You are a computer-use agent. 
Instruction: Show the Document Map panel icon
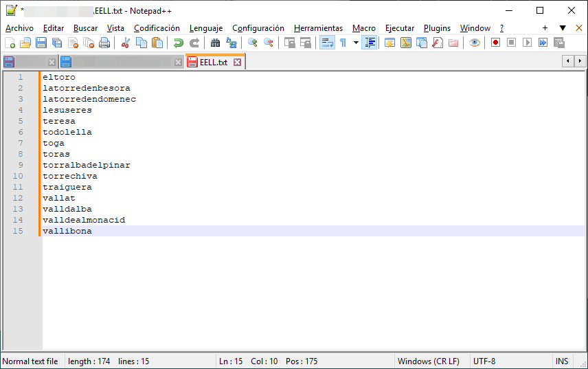tap(406, 43)
